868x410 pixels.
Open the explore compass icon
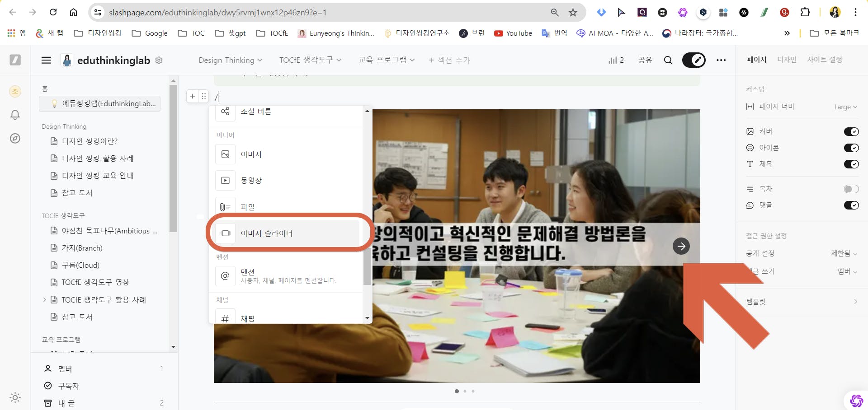click(x=15, y=138)
